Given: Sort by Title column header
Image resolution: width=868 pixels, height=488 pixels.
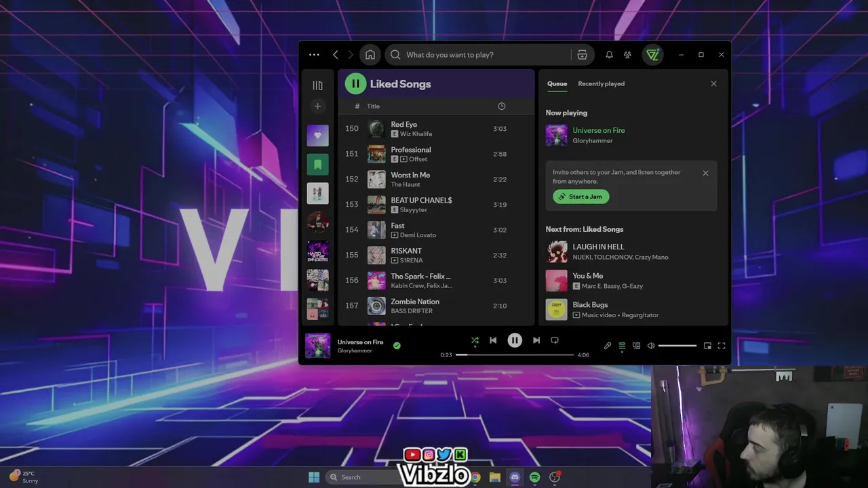Looking at the screenshot, I should tap(373, 106).
